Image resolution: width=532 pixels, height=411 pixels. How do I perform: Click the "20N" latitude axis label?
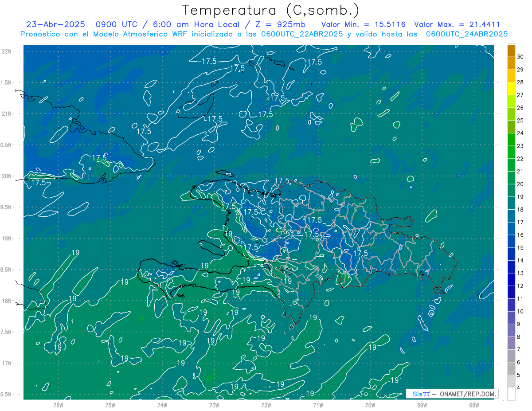pyautogui.click(x=7, y=176)
